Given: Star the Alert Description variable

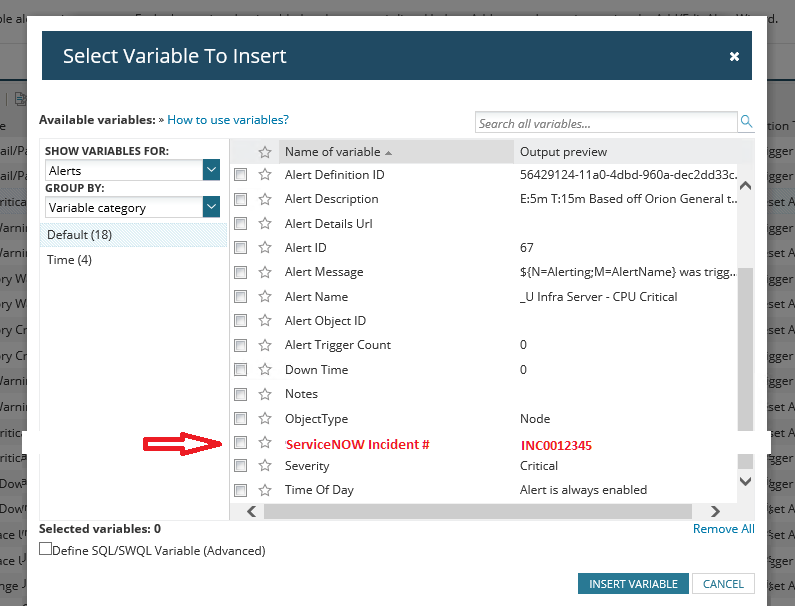Looking at the screenshot, I should [265, 199].
